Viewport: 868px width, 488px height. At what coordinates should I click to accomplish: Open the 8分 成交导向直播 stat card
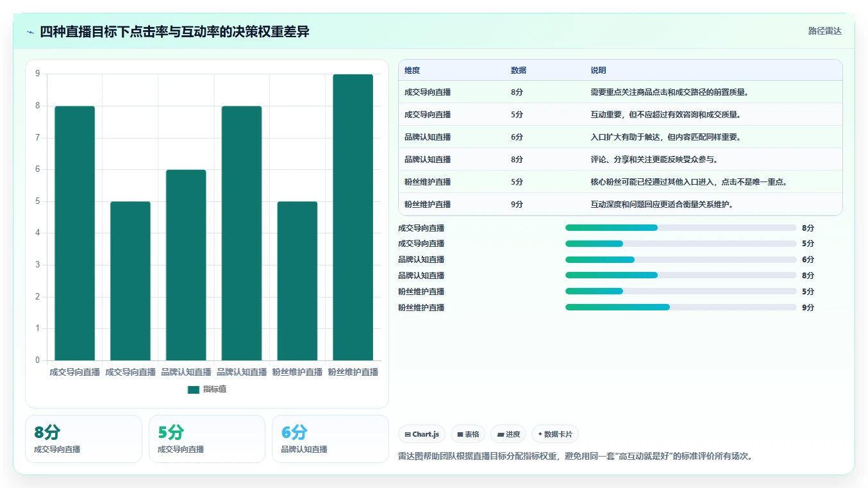tap(83, 439)
